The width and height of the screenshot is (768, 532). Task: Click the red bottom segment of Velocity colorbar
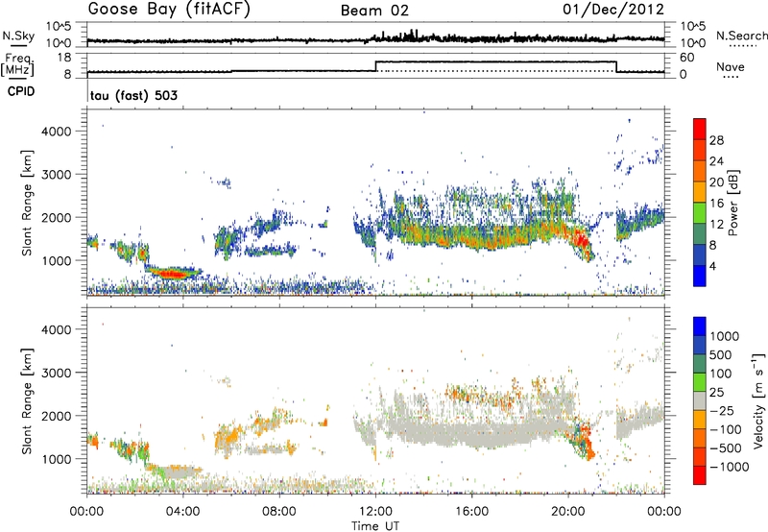coord(700,475)
